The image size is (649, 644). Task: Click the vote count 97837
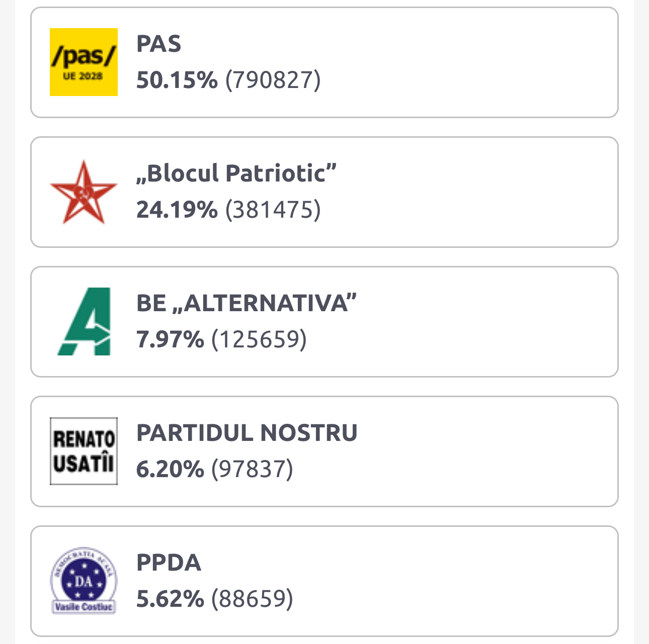(x=252, y=469)
